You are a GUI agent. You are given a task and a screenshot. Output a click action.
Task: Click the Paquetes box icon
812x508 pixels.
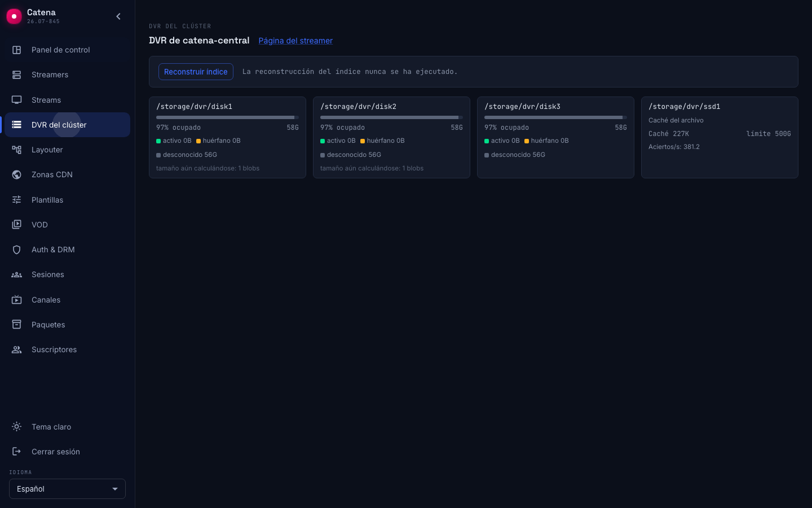pos(17,325)
